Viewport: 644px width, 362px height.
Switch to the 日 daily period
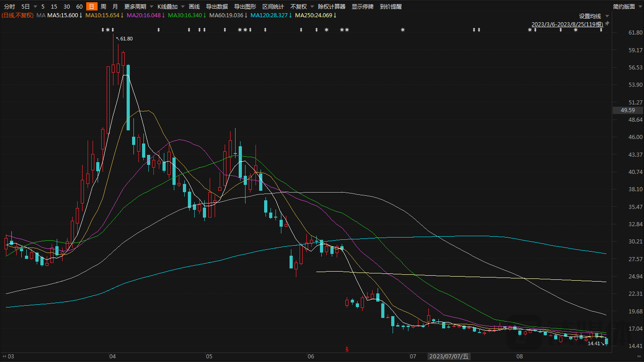click(92, 6)
